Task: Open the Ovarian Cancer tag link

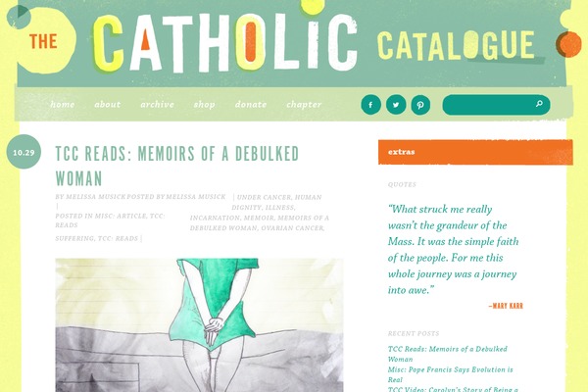Action: [x=292, y=228]
